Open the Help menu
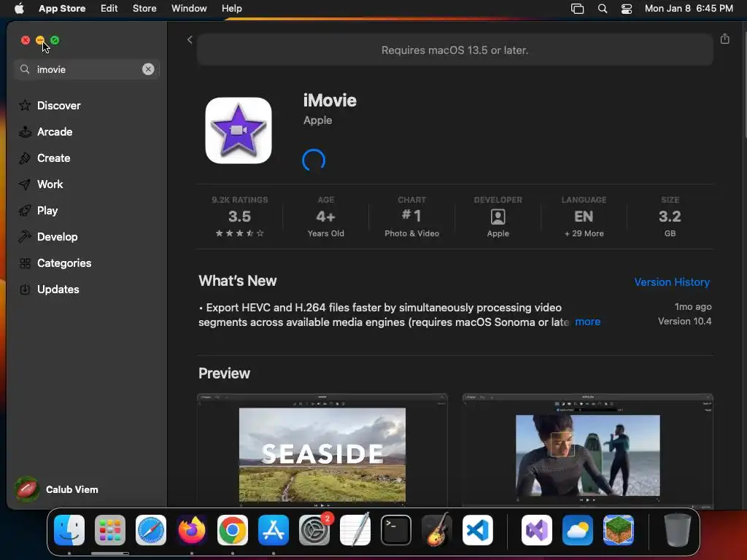This screenshot has height=560, width=747. tap(231, 8)
